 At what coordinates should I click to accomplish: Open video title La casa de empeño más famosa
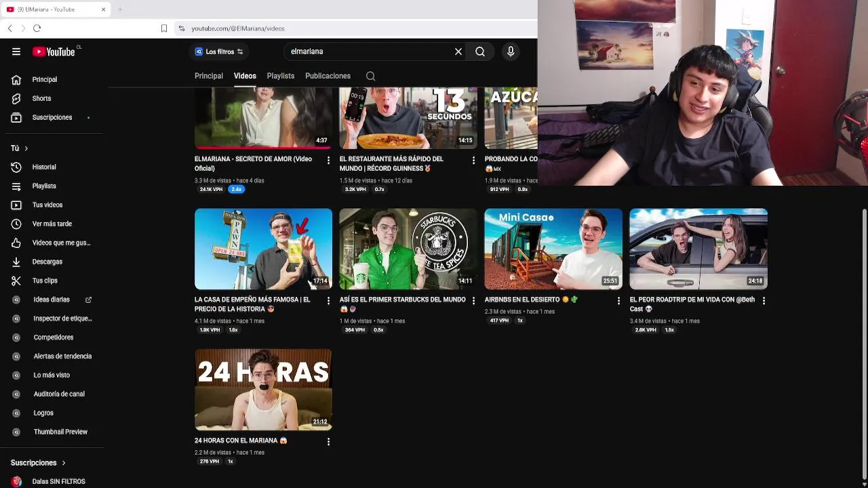coord(252,304)
